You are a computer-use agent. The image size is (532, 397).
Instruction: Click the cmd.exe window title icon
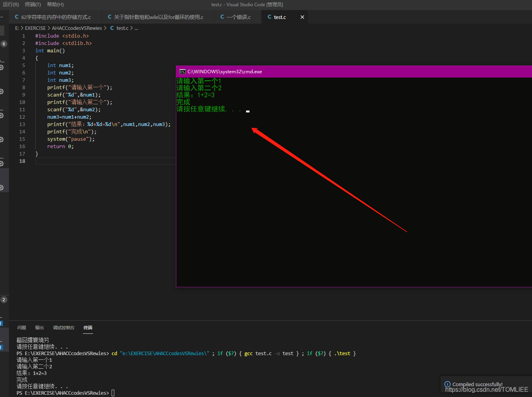[182, 72]
